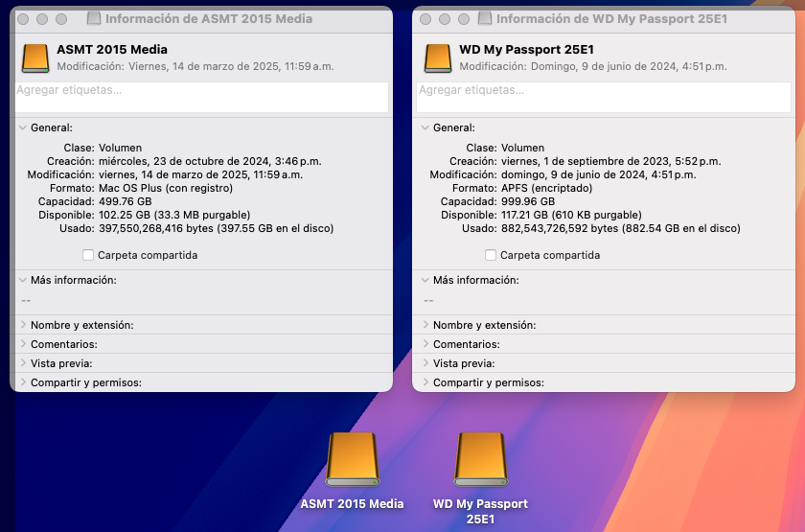805x532 pixels.
Task: Open the ASMT 2015 Media desktop drive icon
Action: 353,459
